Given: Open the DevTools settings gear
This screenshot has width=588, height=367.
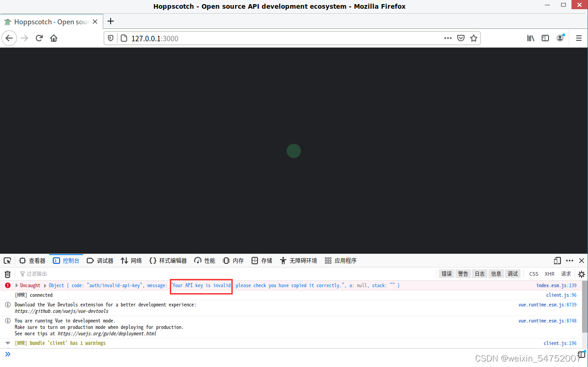Looking at the screenshot, I should pos(581,274).
